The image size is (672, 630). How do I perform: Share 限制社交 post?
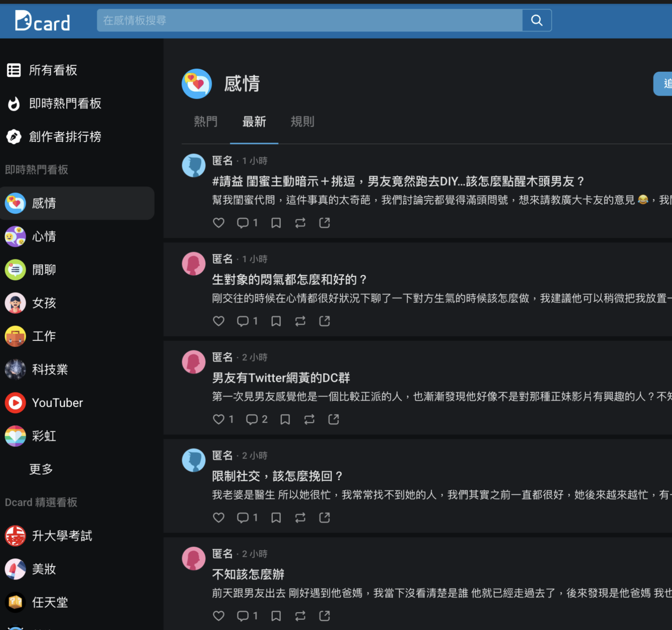coord(325,518)
